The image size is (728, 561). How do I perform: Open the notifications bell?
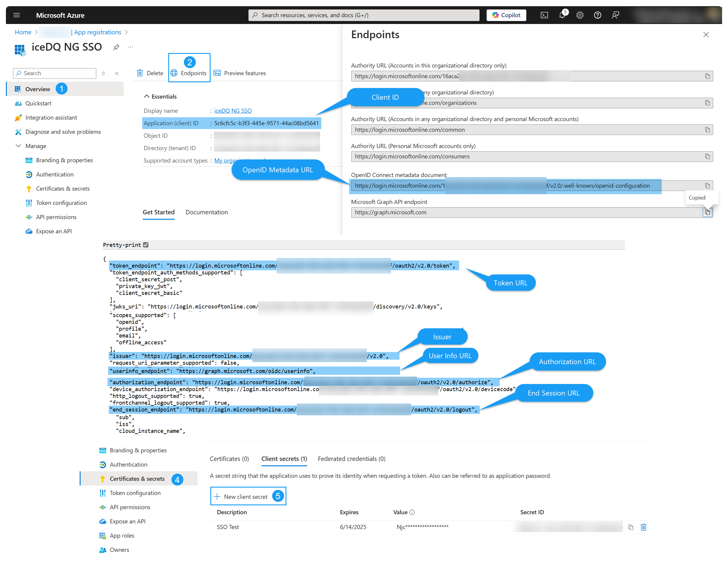[x=562, y=15]
